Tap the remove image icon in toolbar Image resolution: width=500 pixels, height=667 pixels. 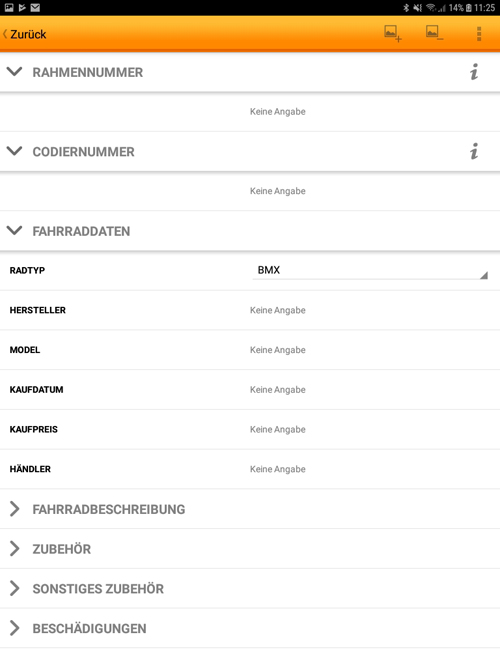tap(434, 33)
